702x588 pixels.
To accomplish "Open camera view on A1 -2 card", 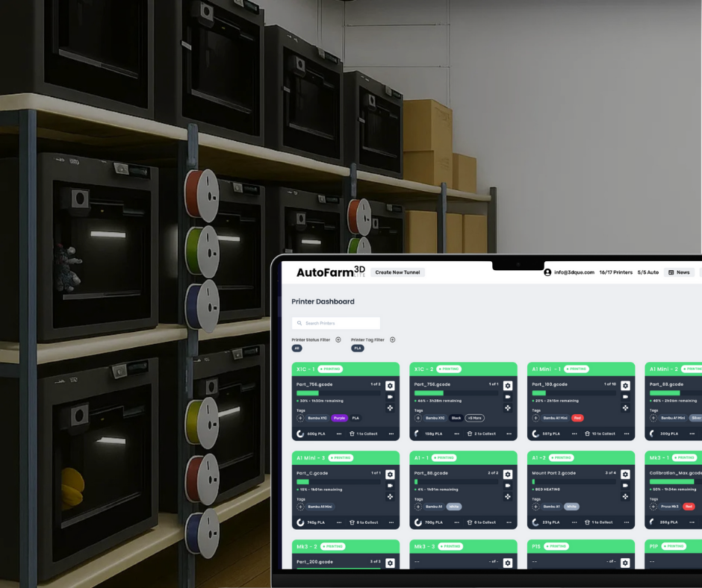I will click(x=625, y=486).
